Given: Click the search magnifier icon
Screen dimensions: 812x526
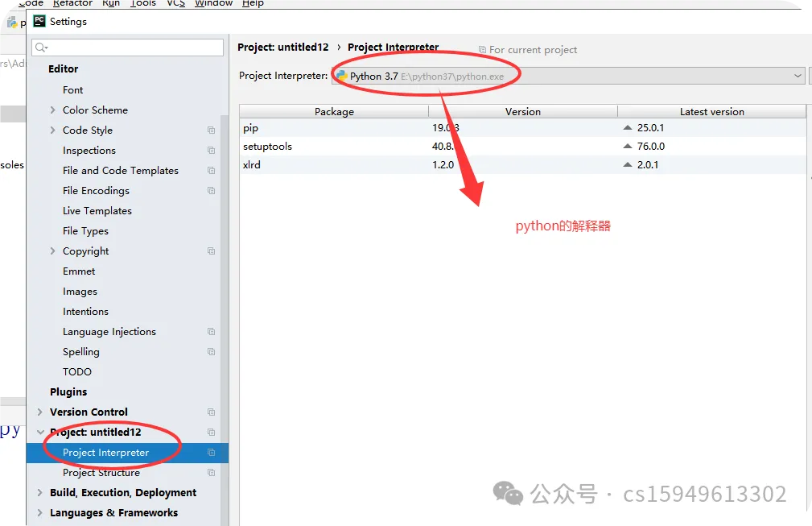Looking at the screenshot, I should click(41, 48).
